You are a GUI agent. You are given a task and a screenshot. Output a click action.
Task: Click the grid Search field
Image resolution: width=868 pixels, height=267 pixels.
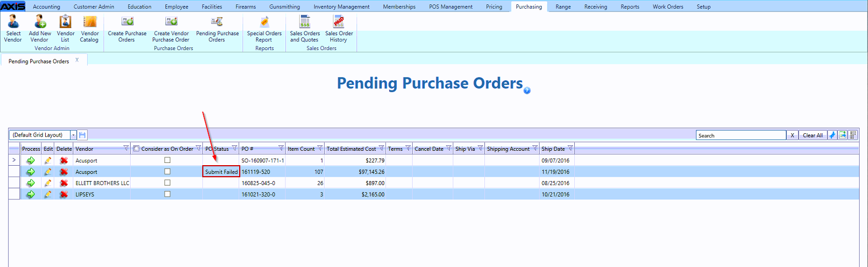tap(741, 135)
